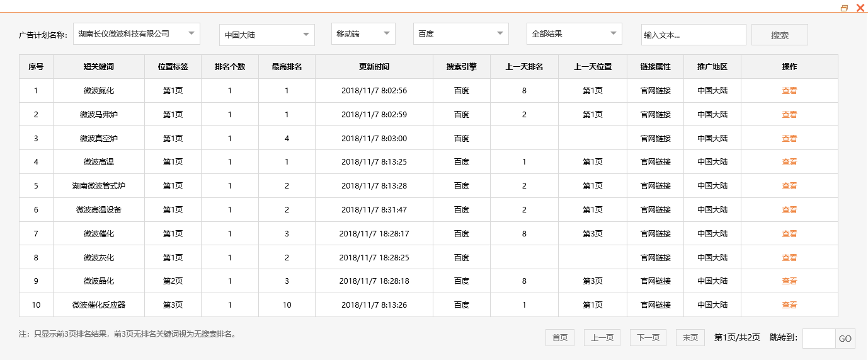Select keyword cell 微波高温设备
This screenshot has height=360, width=868.
tap(99, 210)
